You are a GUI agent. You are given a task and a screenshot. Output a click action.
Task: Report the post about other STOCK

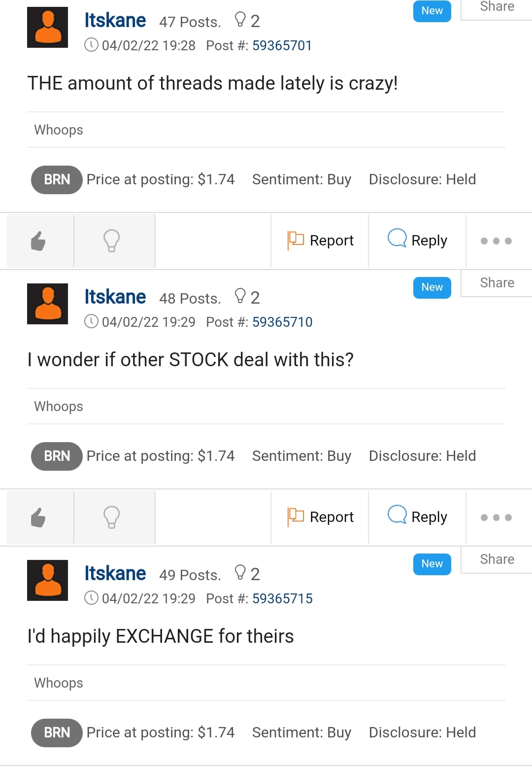(x=321, y=517)
